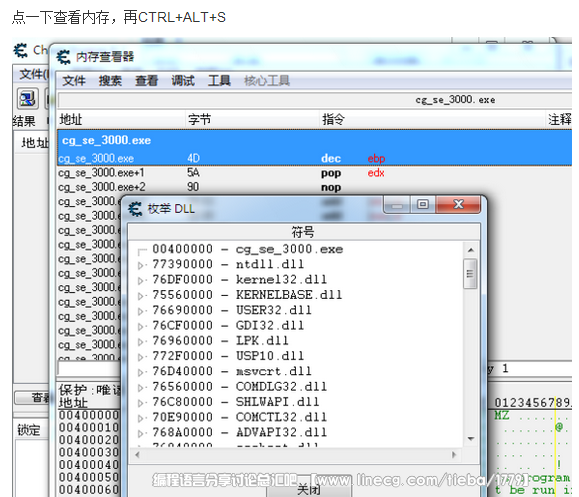Expand the SHLWAPI.dll node

point(141,403)
